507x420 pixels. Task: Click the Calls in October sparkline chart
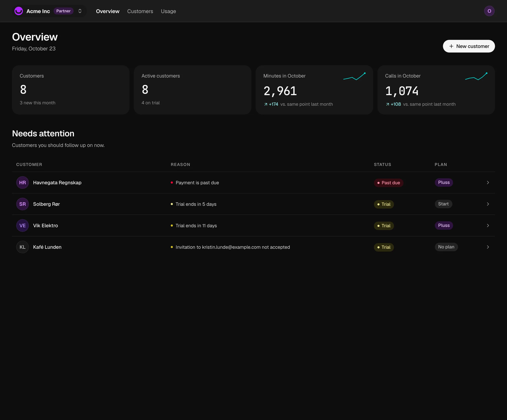pyautogui.click(x=476, y=76)
